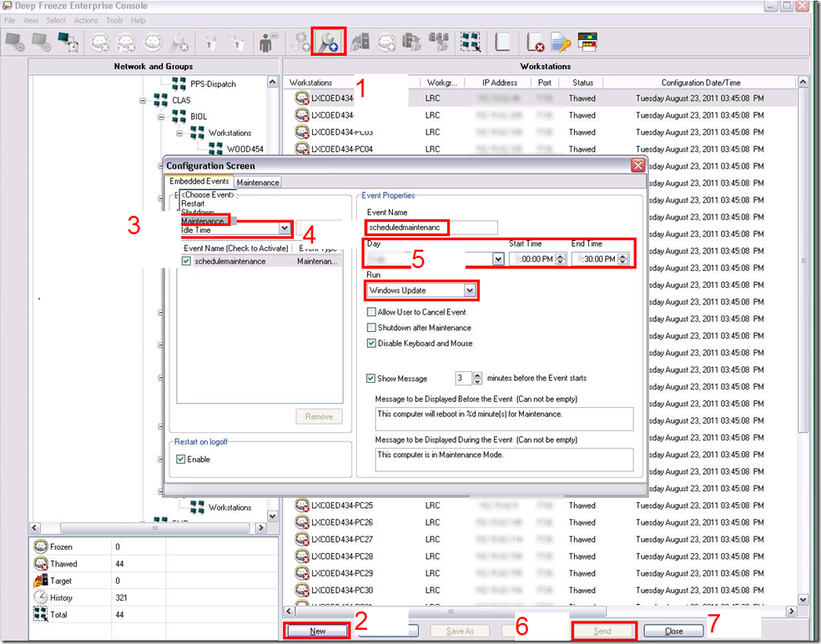821x644 pixels.
Task: Click the thawed icon beside LXCOED434-PC25
Action: [x=301, y=506]
